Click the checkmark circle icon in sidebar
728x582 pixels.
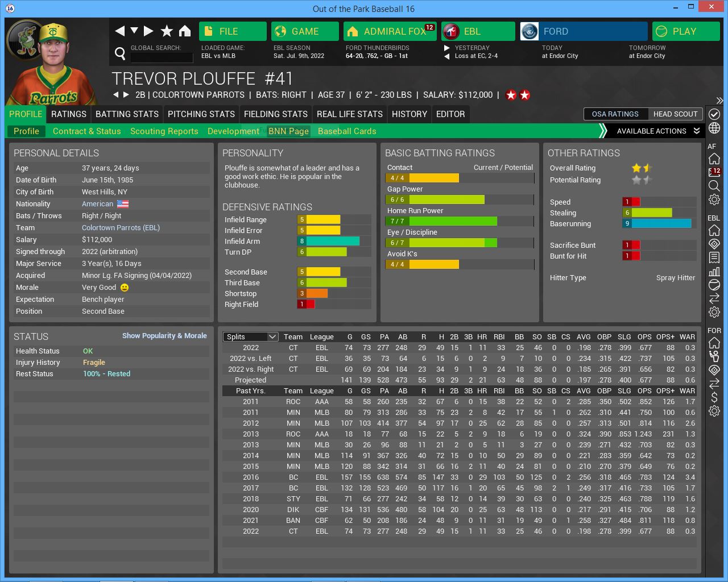(714, 114)
